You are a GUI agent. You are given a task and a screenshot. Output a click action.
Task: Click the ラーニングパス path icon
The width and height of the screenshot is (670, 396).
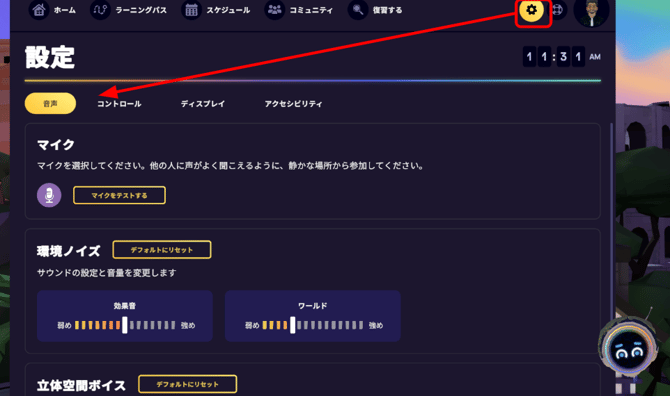(100, 10)
